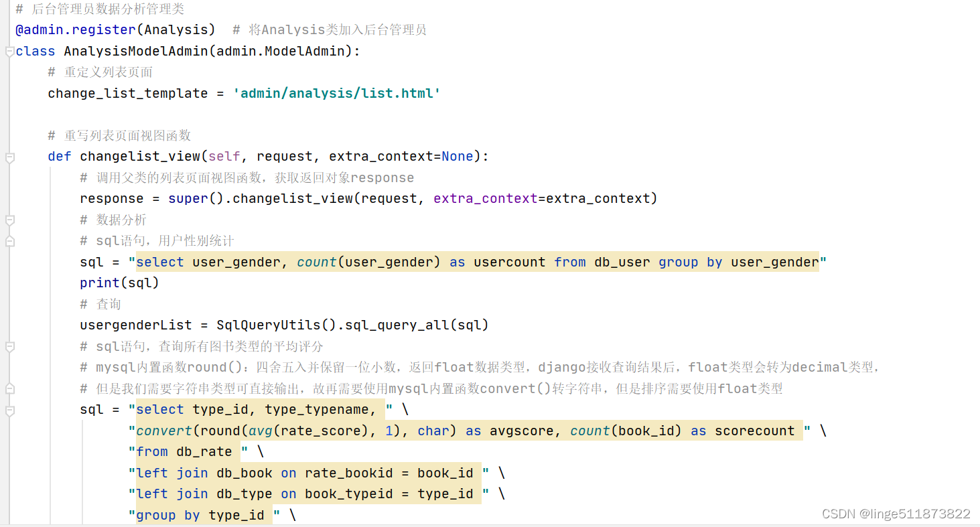Screen dimensions: 980x527
Task: Click 'count' in 'count(book_id)'
Action: coord(590,431)
